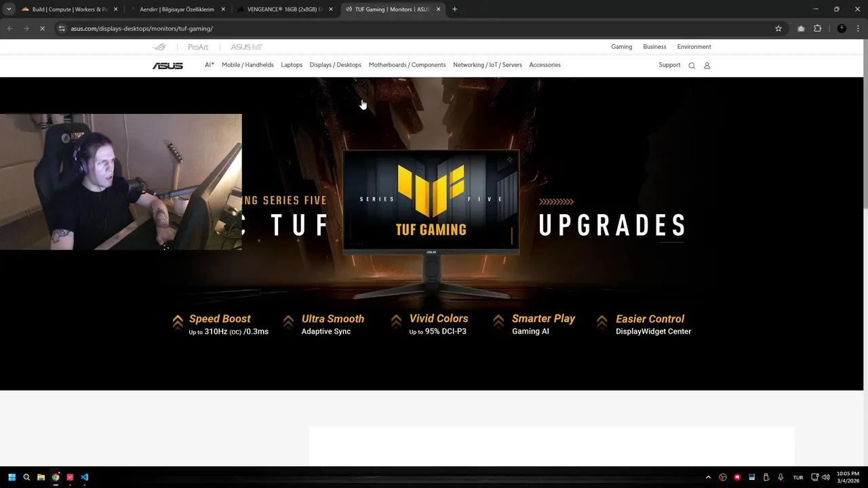Open Windows Start menu

coord(12,477)
